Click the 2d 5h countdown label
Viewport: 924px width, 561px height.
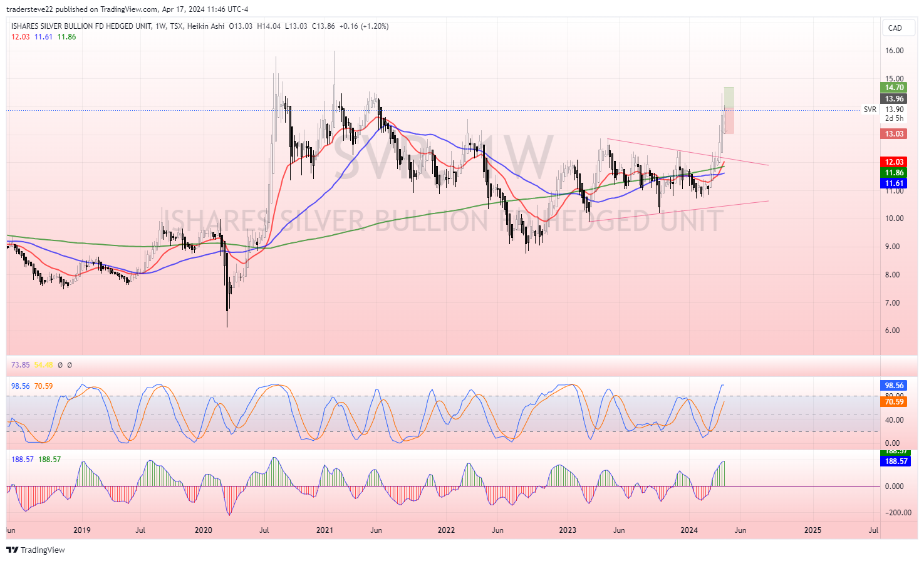click(x=894, y=118)
